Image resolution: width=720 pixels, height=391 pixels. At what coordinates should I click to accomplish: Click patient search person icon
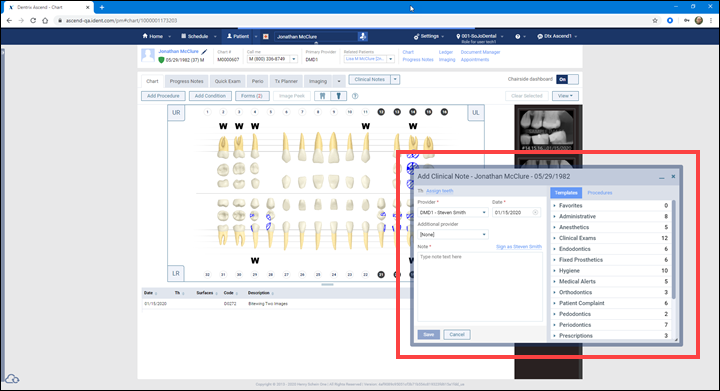point(363,36)
